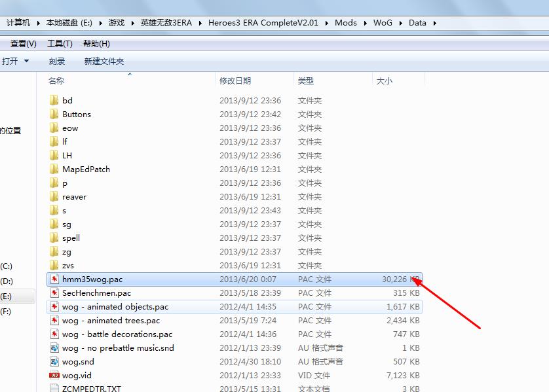Viewport: 549px width, 392px height.
Task: Go to 本地磁盘 (E:) breadcrumb
Action: coord(69,23)
